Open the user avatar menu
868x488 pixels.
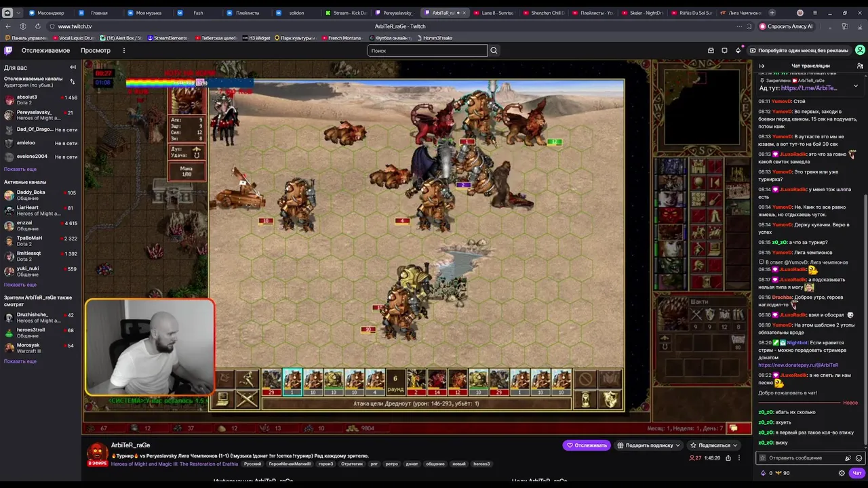pyautogui.click(x=860, y=50)
